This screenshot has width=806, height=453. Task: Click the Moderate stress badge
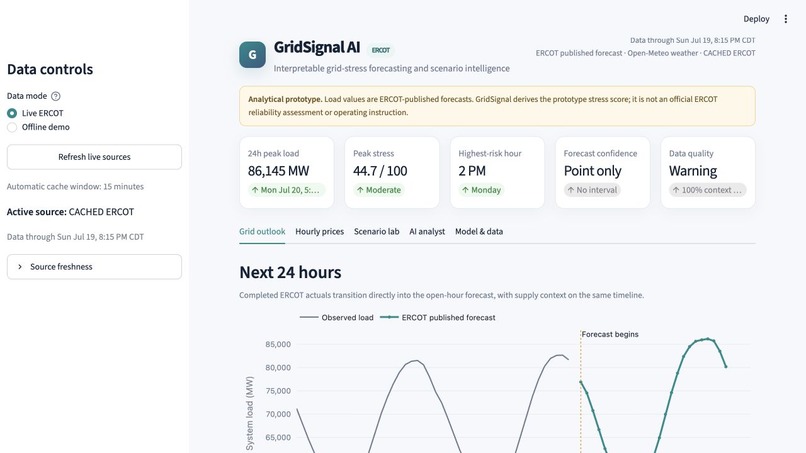point(379,190)
